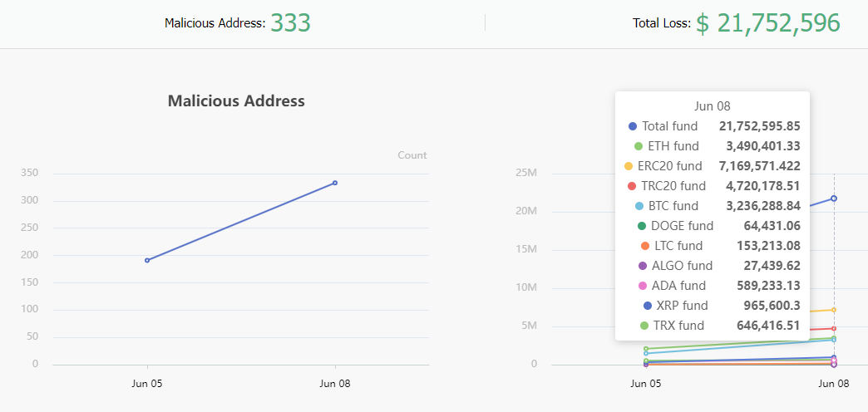Screen dimensions: 868x412
Task: Click the XRP fund value 965,600.3
Action: click(x=768, y=306)
